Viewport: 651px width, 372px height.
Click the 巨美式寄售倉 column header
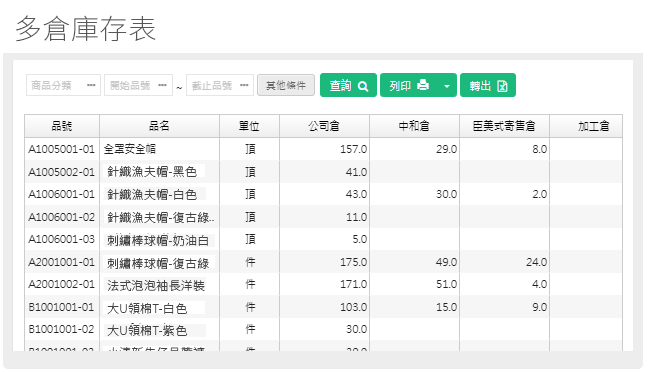tap(504, 126)
